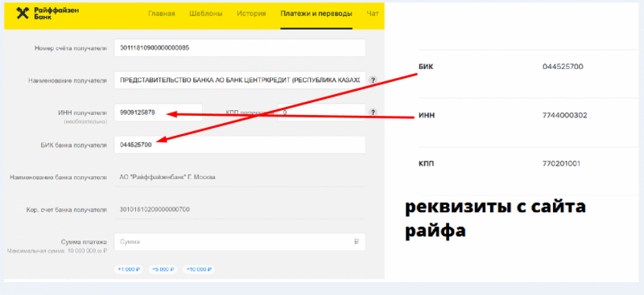Click the ruble sign in Сумма field

point(357,242)
